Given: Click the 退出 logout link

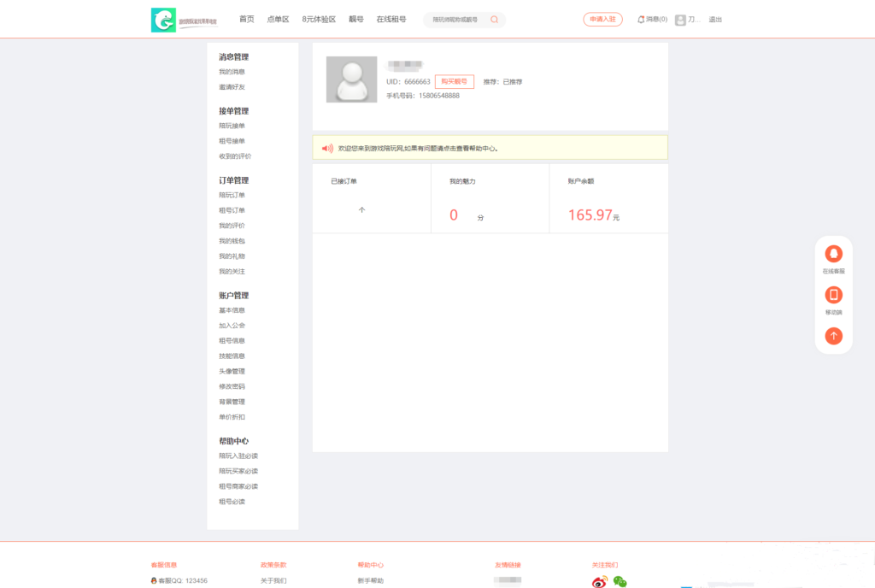Looking at the screenshot, I should 715,20.
